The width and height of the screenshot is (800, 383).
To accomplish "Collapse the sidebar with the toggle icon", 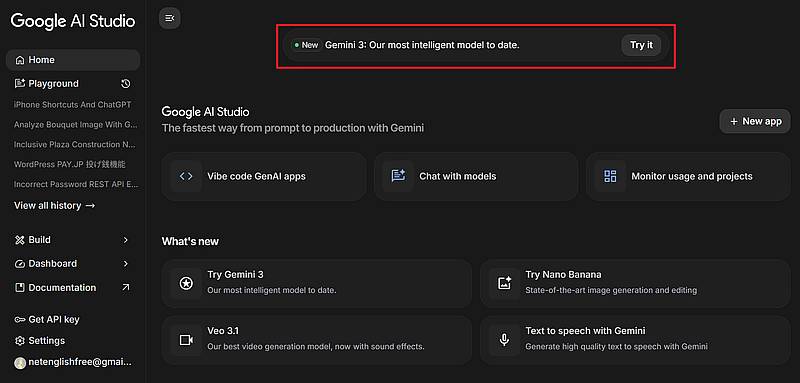I will (170, 18).
